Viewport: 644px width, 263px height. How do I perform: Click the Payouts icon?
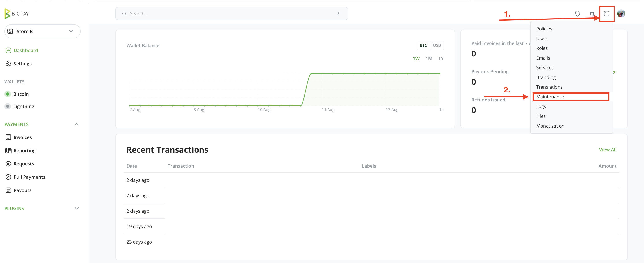8,190
